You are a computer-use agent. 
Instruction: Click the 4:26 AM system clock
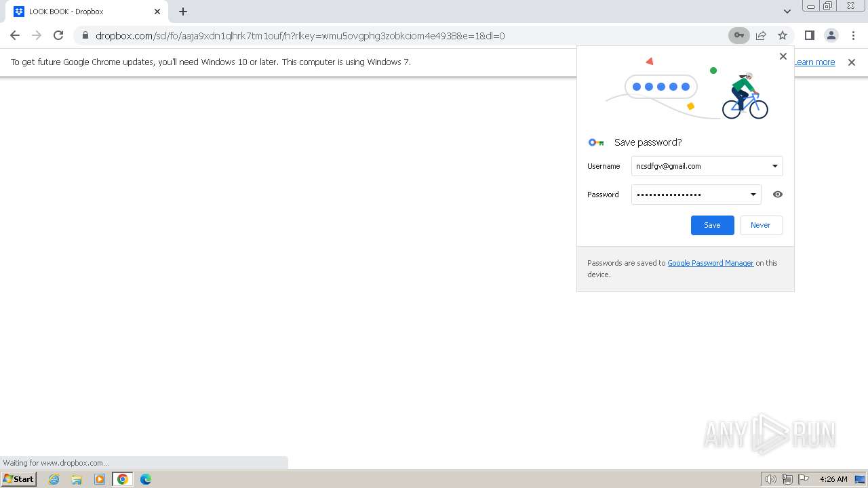coord(833,479)
